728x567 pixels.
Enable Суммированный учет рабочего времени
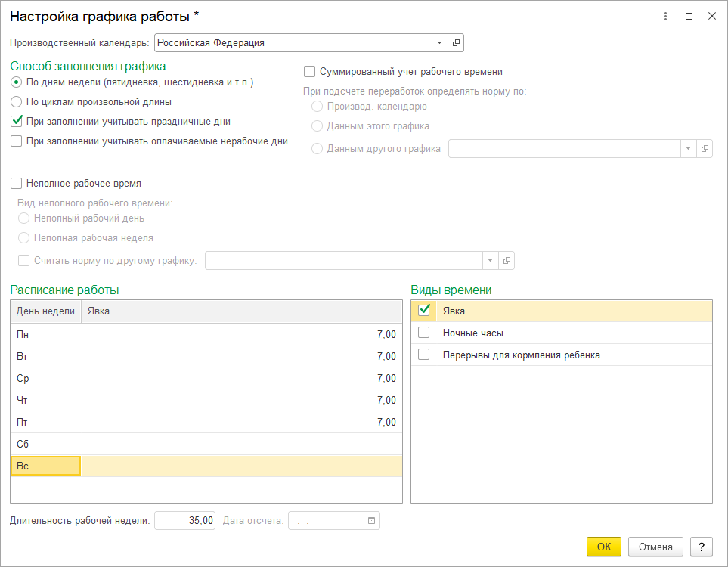pos(309,72)
